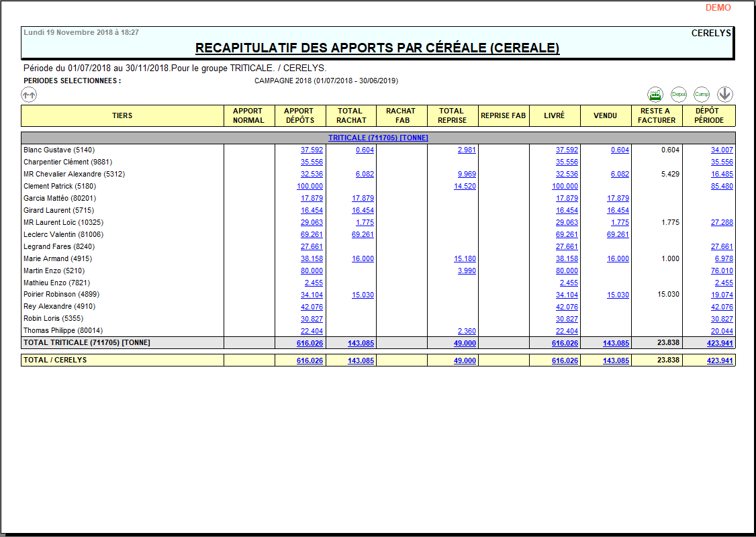Click the round Camp icon

point(702,95)
